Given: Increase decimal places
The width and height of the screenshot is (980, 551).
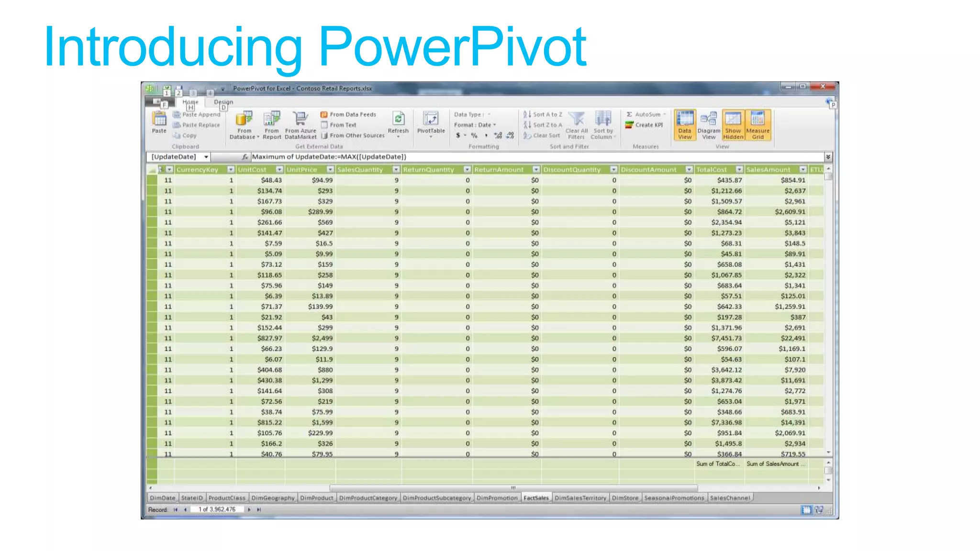Looking at the screenshot, I should tap(498, 136).
